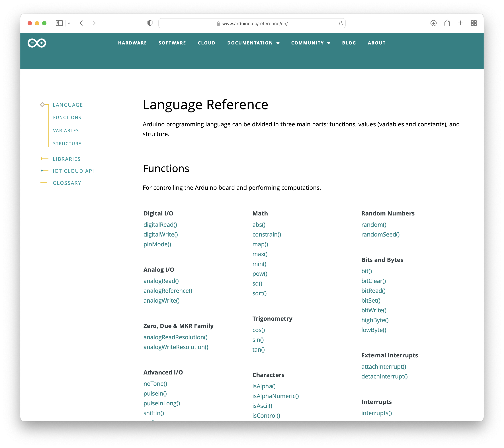The image size is (504, 448).
Task: Open the sqrt() link
Action: pos(259,293)
